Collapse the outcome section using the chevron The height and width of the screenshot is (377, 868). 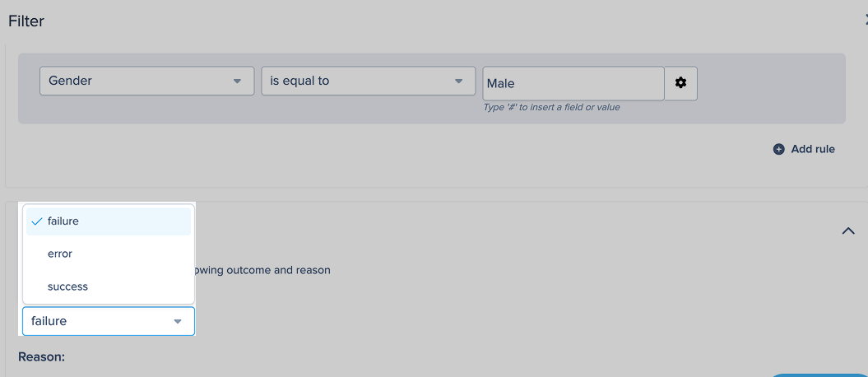pyautogui.click(x=848, y=231)
